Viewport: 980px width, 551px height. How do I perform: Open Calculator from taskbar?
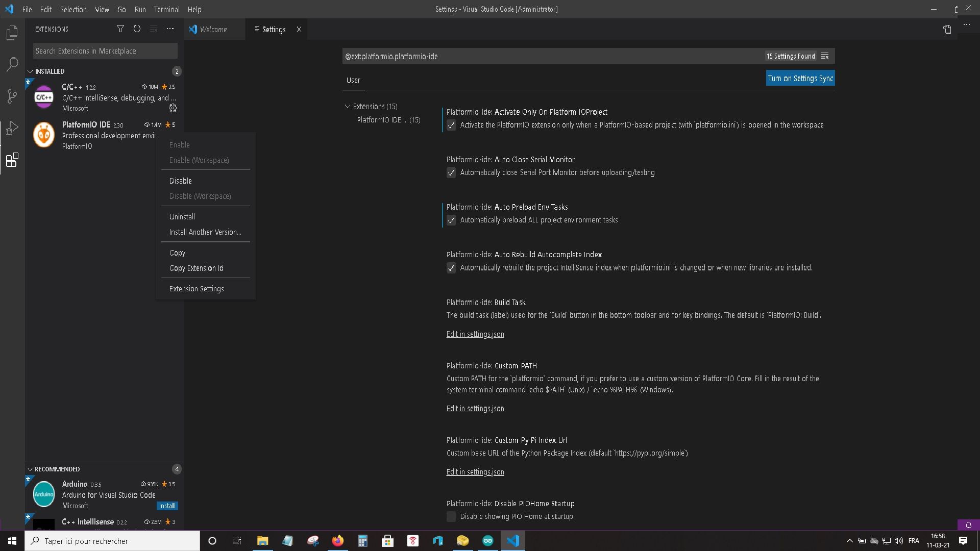pyautogui.click(x=362, y=541)
